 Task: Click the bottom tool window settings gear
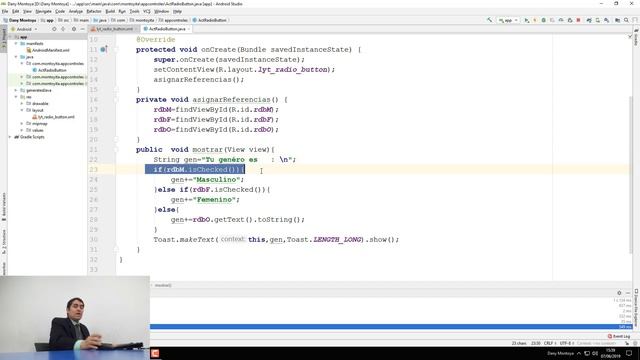point(619,293)
